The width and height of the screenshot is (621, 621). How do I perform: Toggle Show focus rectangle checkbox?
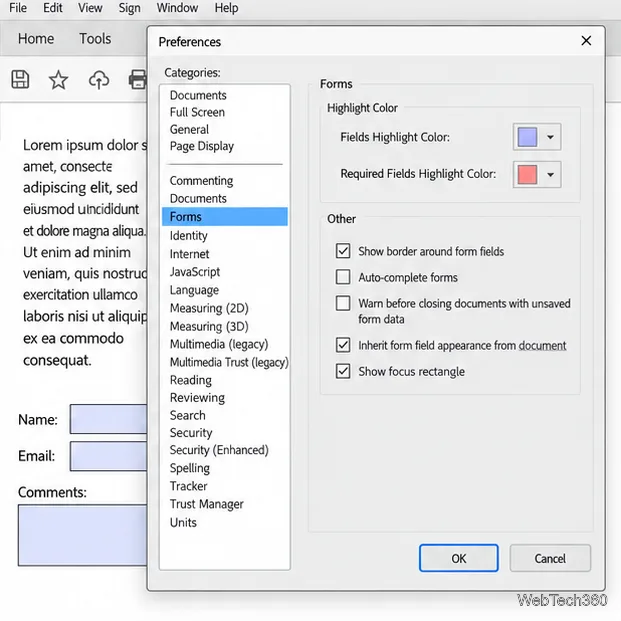343,371
